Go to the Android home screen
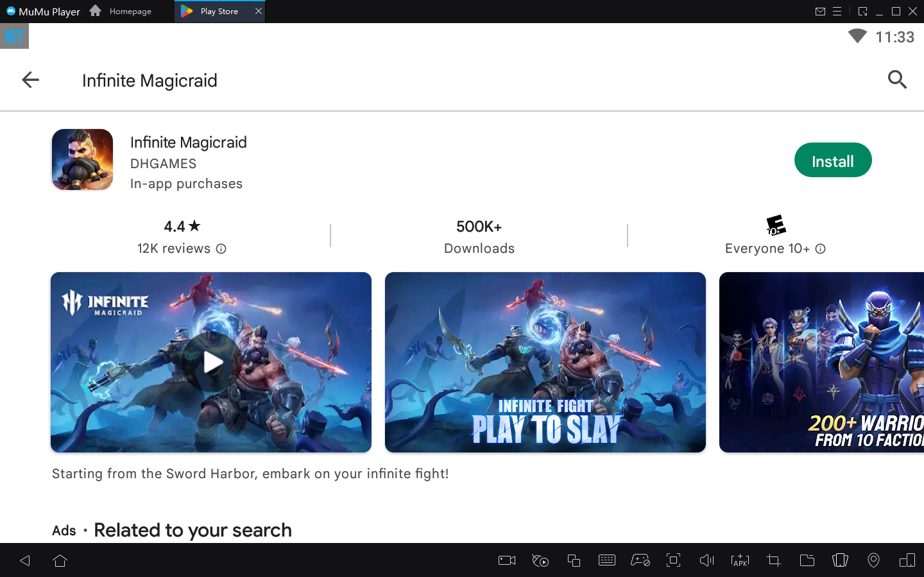The height and width of the screenshot is (577, 924). click(60, 560)
